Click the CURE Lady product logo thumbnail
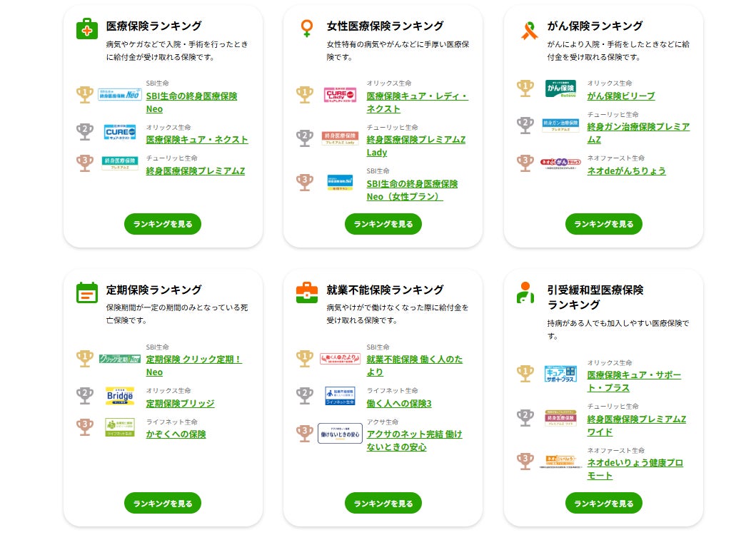This screenshot has height=535, width=756. (x=340, y=95)
